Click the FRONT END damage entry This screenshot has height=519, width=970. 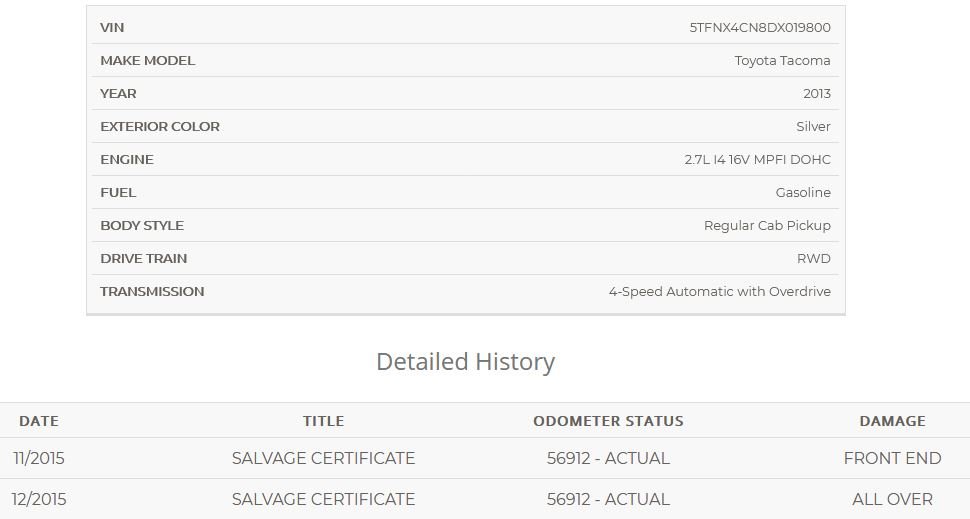(x=893, y=458)
